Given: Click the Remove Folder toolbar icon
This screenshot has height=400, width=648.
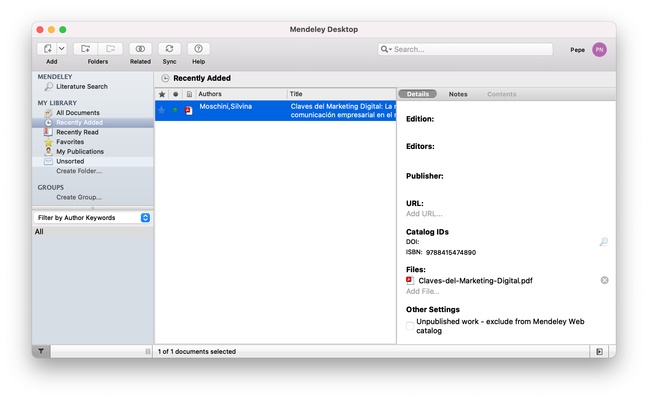Looking at the screenshot, I should point(110,49).
